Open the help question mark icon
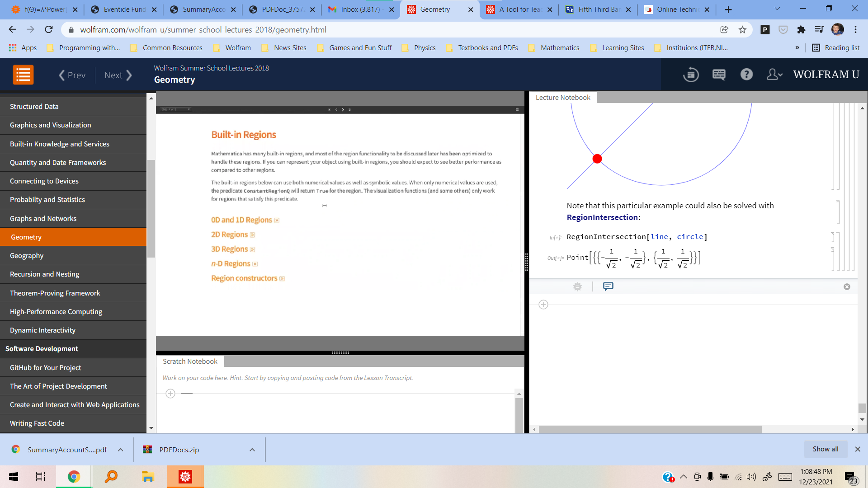 746,75
